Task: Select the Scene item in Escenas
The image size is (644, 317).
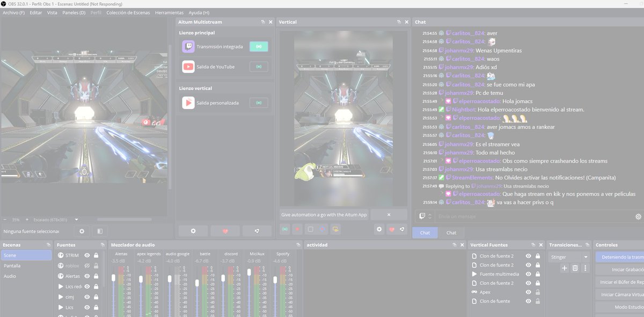Action: (x=27, y=255)
